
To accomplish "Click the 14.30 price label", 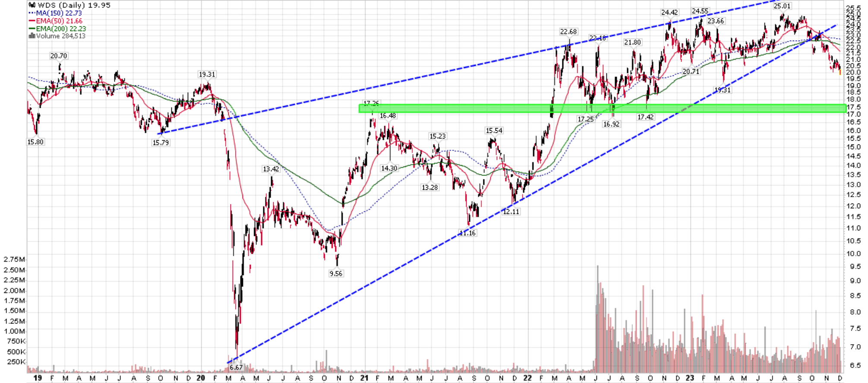I will tap(389, 168).
